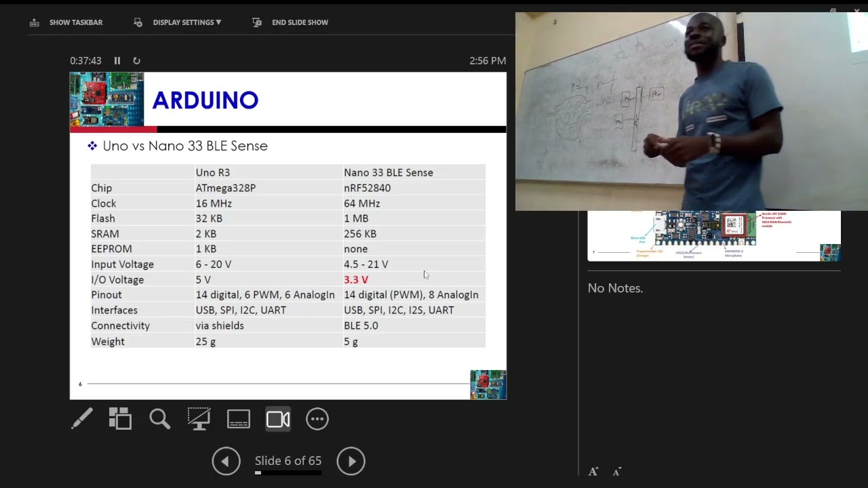The width and height of the screenshot is (868, 488).
Task: Click '14 digital, 6 PWM, 6 AnalogIn' cell
Action: click(x=265, y=295)
